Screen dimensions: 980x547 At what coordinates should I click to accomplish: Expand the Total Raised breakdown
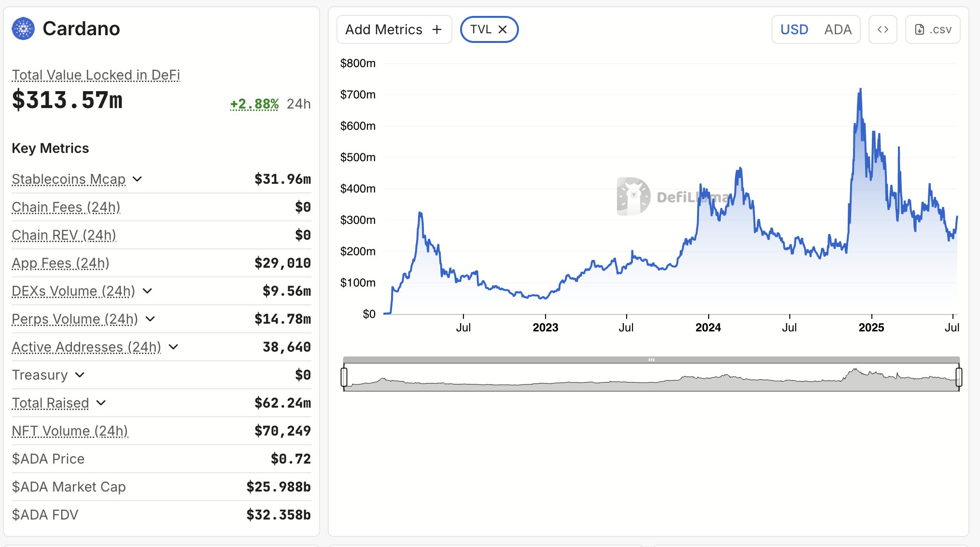[101, 403]
